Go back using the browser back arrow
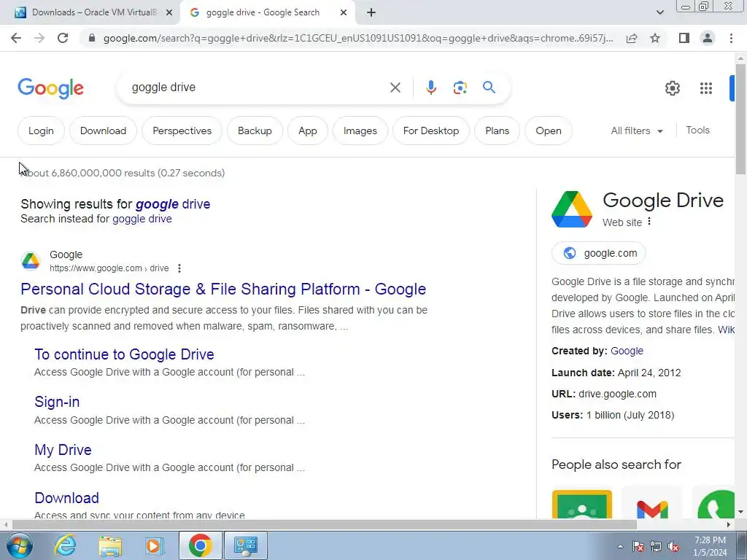 pyautogui.click(x=16, y=38)
